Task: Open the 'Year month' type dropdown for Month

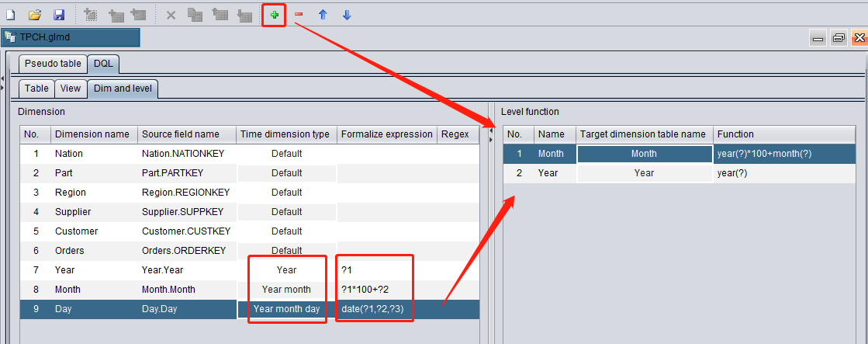Action: 287,289
